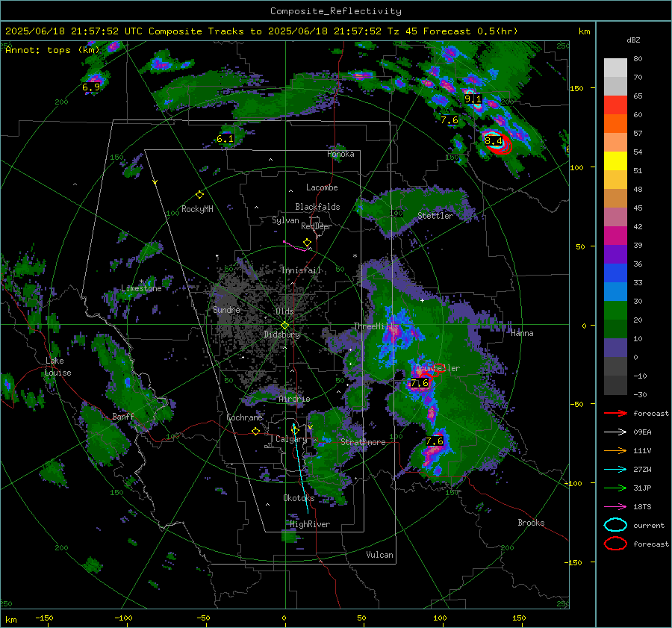Click the RockyMH label
Image resolution: width=672 pixels, height=628 pixels.
[197, 209]
